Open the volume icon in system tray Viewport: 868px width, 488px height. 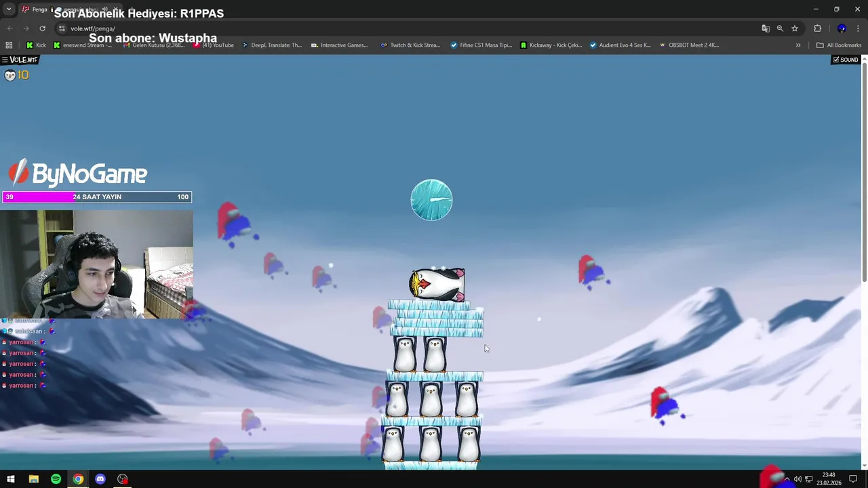pyautogui.click(x=797, y=479)
